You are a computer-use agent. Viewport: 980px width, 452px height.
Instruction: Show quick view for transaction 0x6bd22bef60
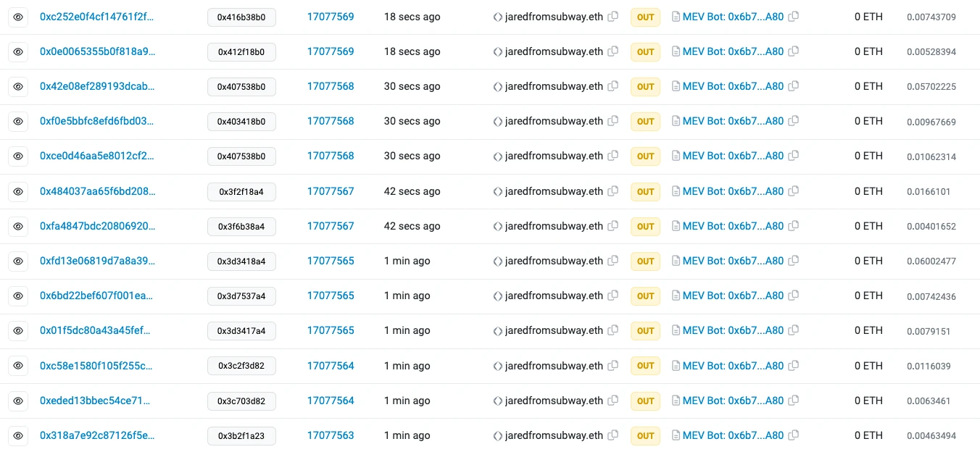tap(18, 296)
